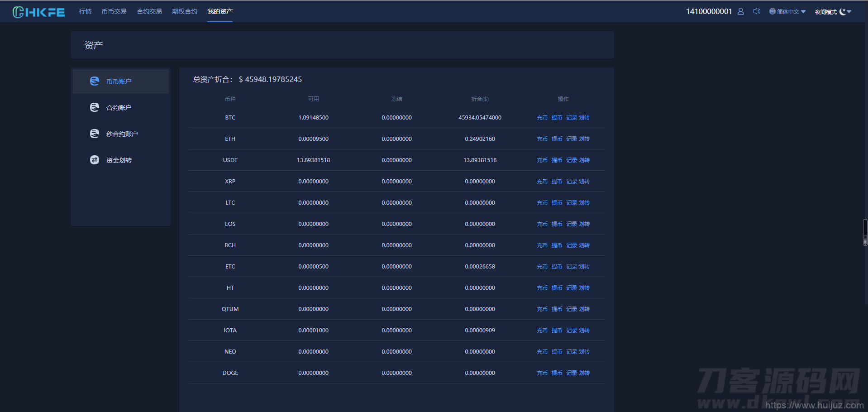Image resolution: width=868 pixels, height=412 pixels.
Task: Click account number 14100000001
Action: [x=709, y=11]
